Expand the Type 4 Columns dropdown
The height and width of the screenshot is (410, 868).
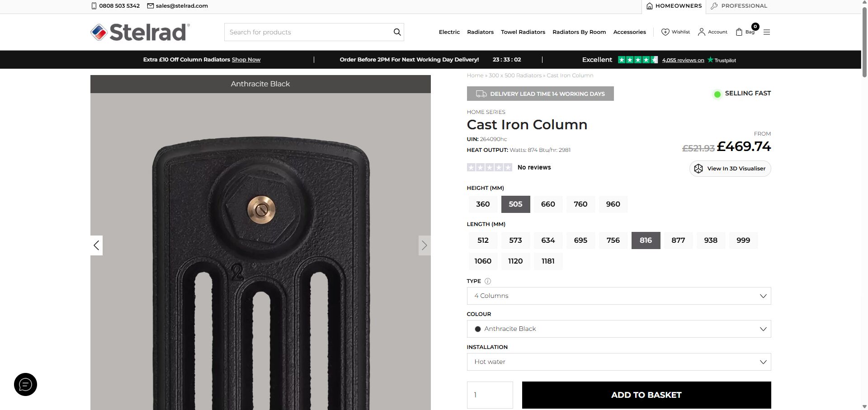coord(618,296)
